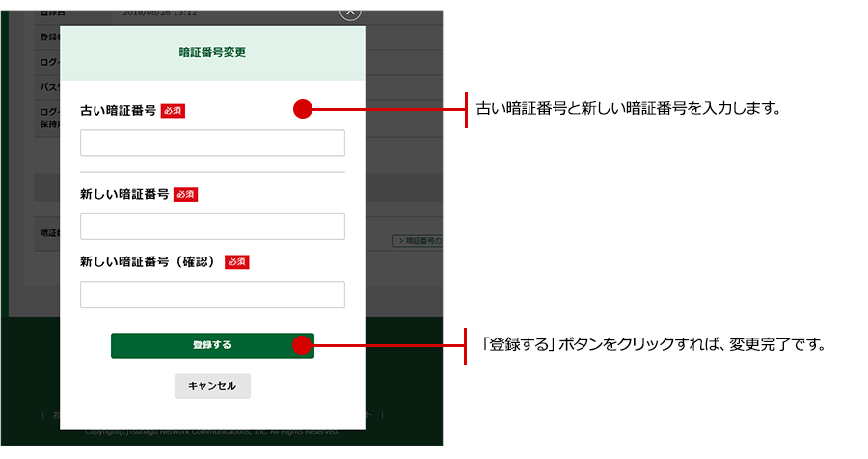Click the copyright text in the footer

(212, 432)
